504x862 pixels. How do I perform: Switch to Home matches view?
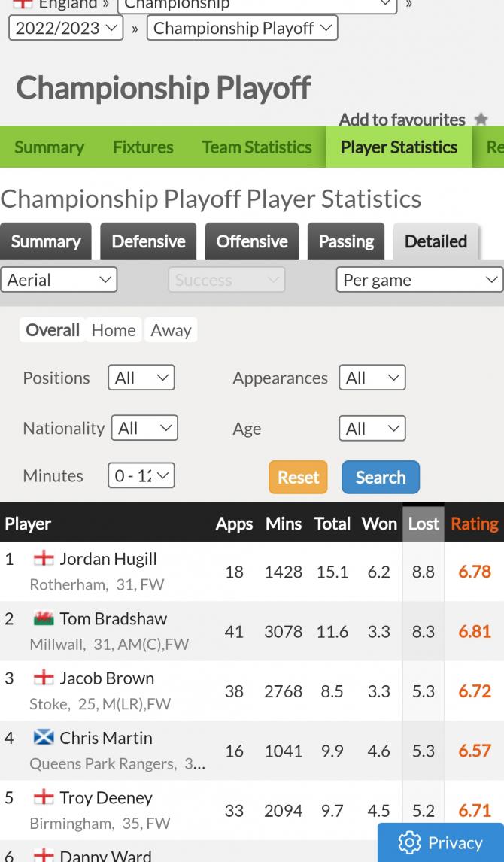tap(114, 330)
